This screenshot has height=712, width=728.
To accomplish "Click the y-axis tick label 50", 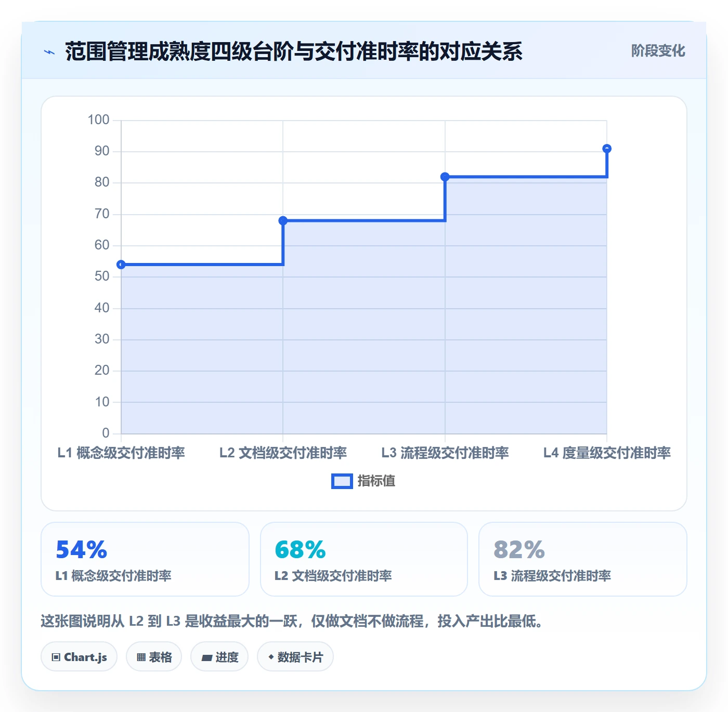I will click(102, 276).
